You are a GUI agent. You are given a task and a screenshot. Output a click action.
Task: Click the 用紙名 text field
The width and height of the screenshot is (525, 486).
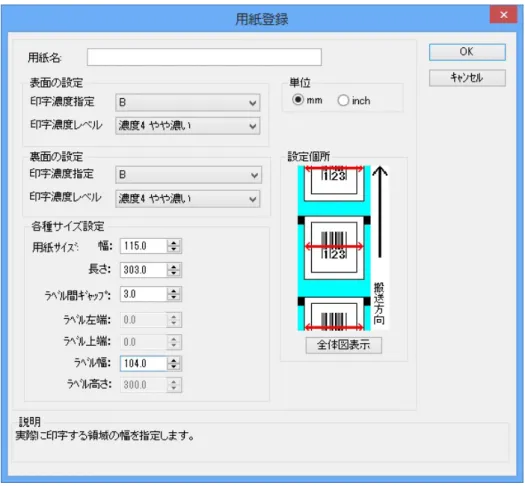(204, 57)
